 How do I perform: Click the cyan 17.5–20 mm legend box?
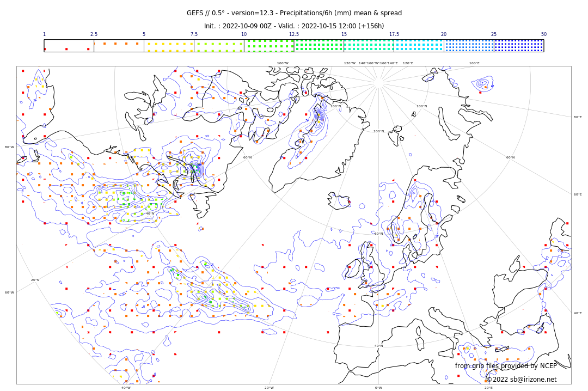tap(419, 46)
